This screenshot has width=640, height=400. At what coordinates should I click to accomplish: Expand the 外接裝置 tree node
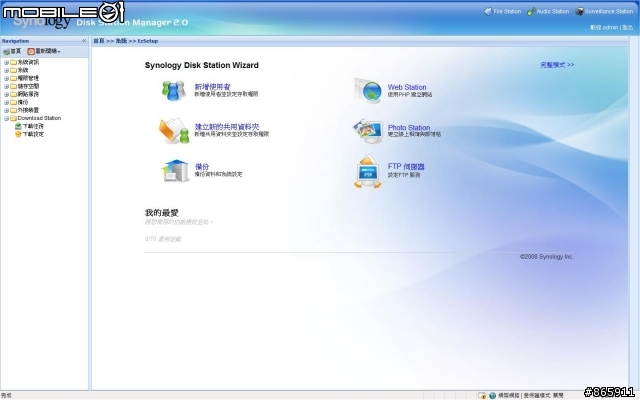[6, 110]
